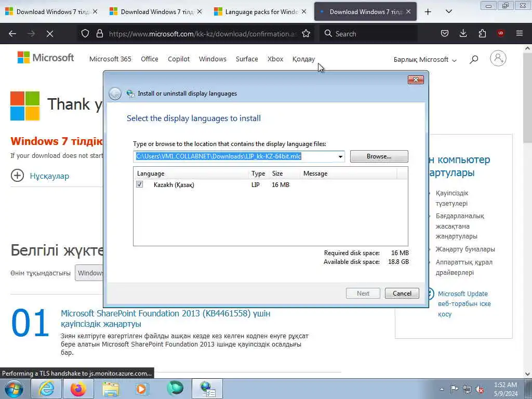Click the Type column header
This screenshot has width=532, height=399.
(x=258, y=174)
